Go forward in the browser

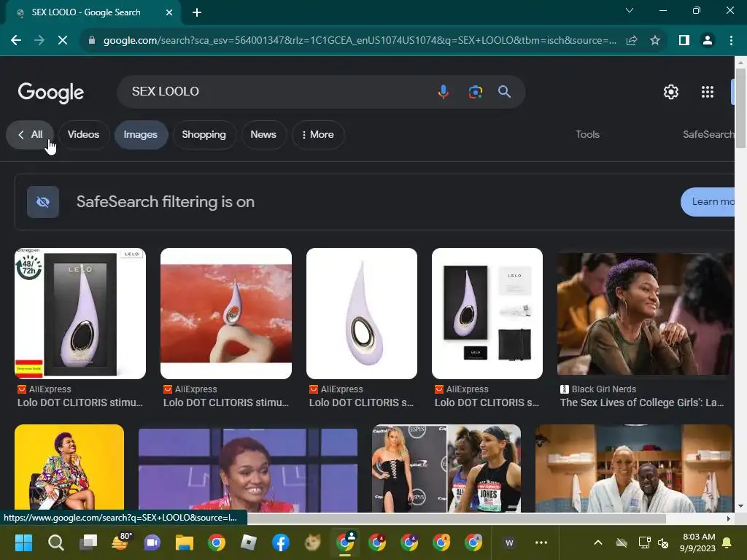pyautogui.click(x=39, y=41)
